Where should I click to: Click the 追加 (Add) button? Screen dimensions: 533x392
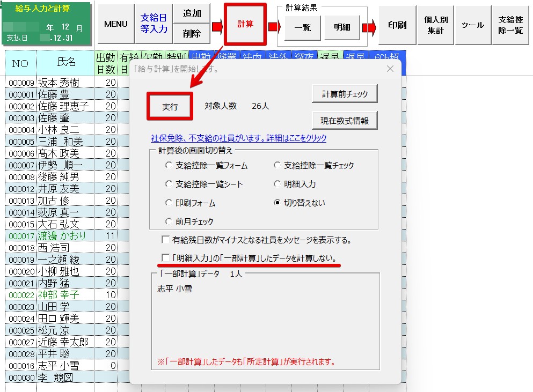pyautogui.click(x=192, y=14)
